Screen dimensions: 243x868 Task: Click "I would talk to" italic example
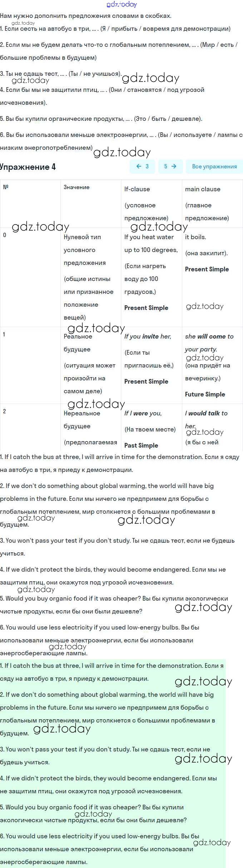206,413
